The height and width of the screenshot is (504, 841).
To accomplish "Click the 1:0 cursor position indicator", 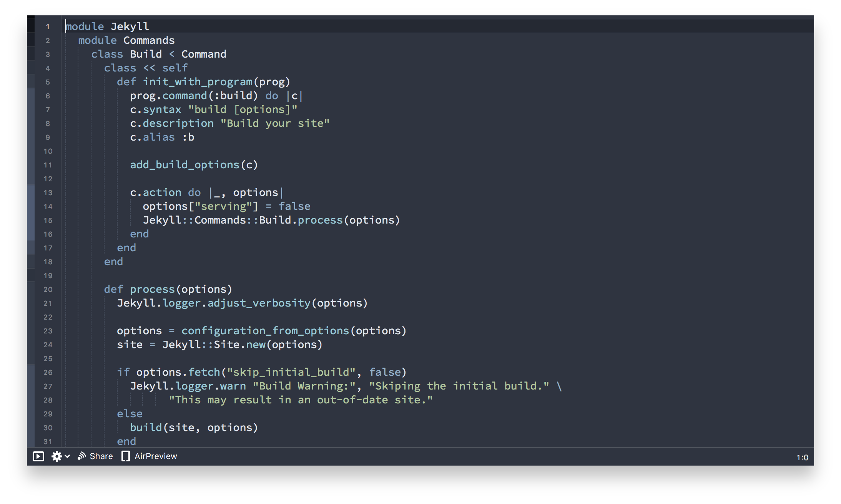I will click(802, 458).
